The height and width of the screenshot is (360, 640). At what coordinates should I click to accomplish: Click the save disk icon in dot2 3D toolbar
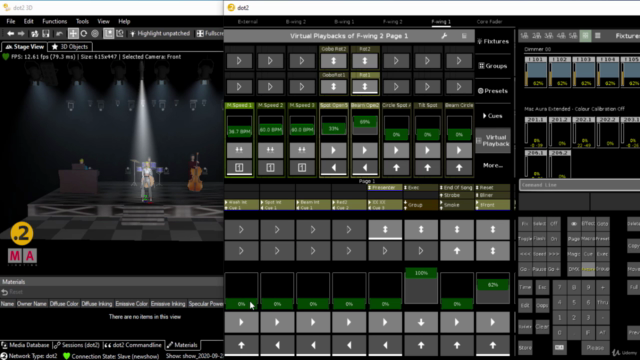point(46,33)
